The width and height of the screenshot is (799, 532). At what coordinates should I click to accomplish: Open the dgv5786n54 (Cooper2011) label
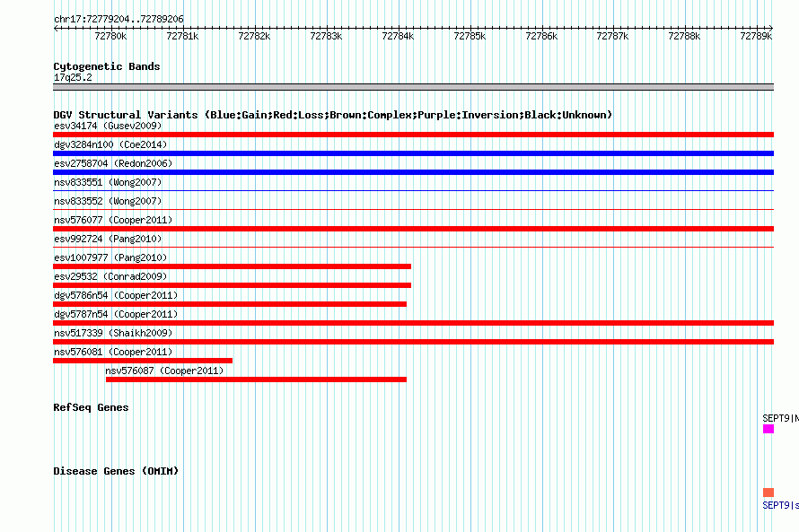tap(116, 295)
